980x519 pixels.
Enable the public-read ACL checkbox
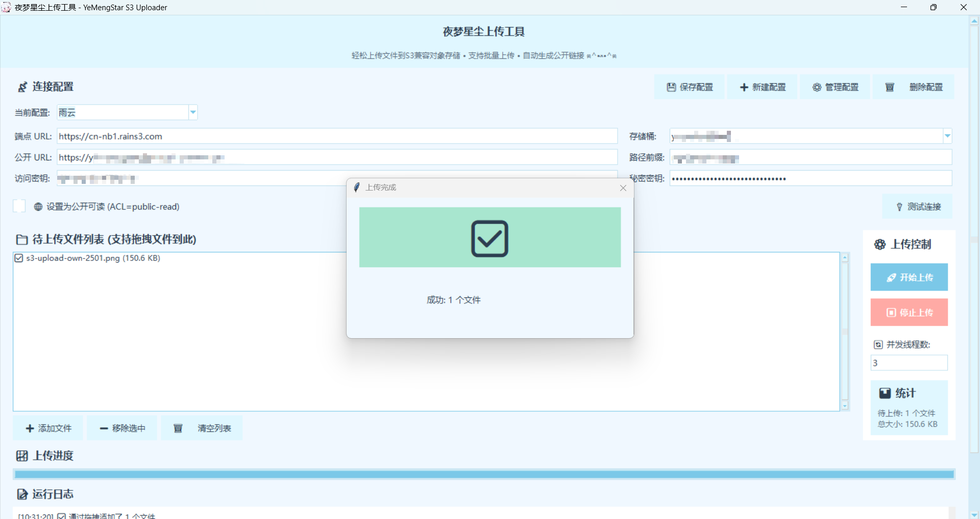coord(19,206)
